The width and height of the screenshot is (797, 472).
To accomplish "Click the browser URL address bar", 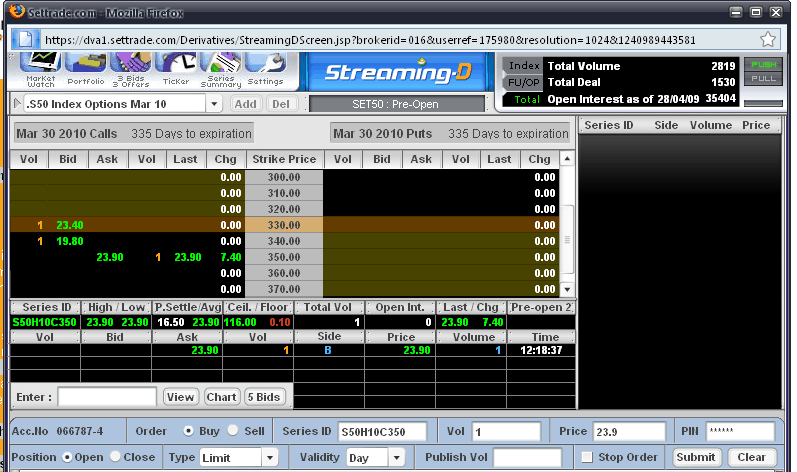I will pos(396,40).
